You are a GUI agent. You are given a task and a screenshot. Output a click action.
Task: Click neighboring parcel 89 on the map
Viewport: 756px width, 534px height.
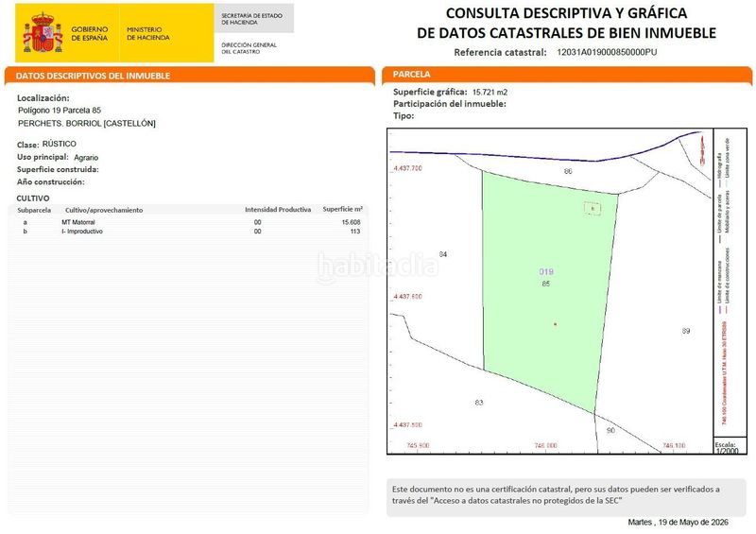tap(686, 331)
